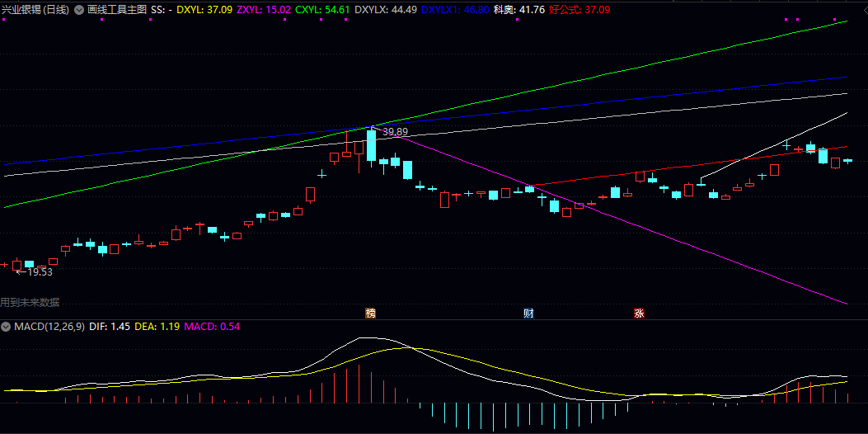
Task: Click the magenta MACD: 0.54 value
Action: 212,327
